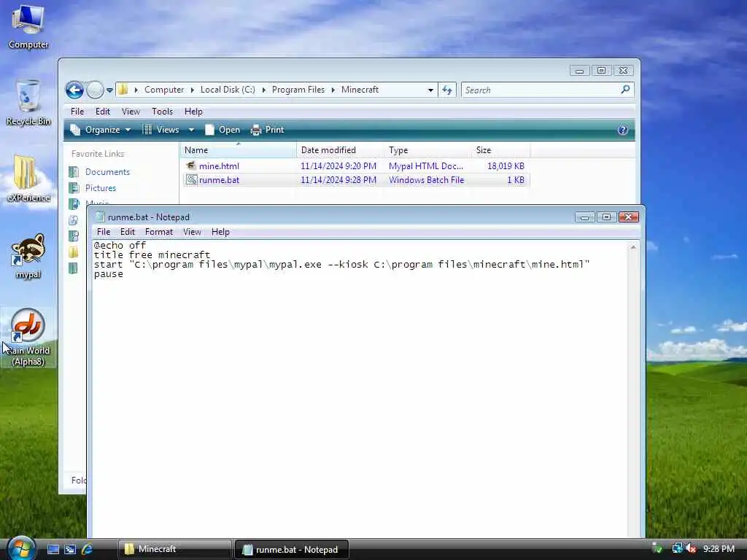Click the folder icon in address bar
This screenshot has height=560, width=747.
(123, 90)
